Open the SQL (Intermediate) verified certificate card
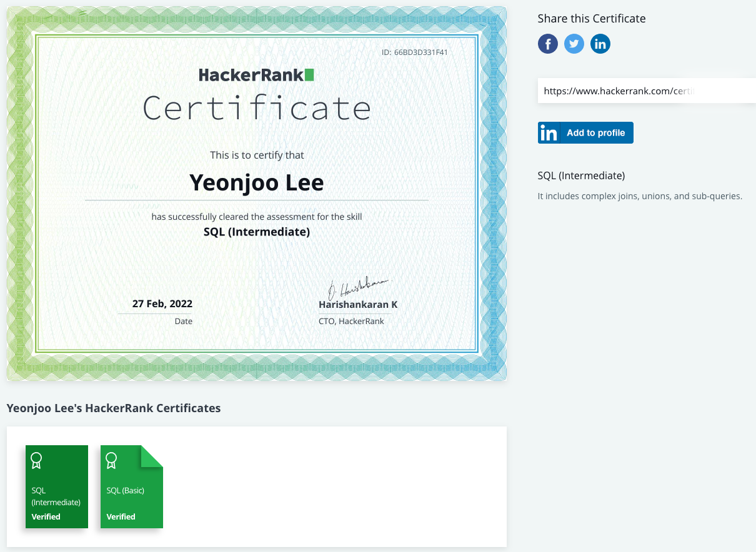Screen dimensions: 756x552 pos(57,486)
